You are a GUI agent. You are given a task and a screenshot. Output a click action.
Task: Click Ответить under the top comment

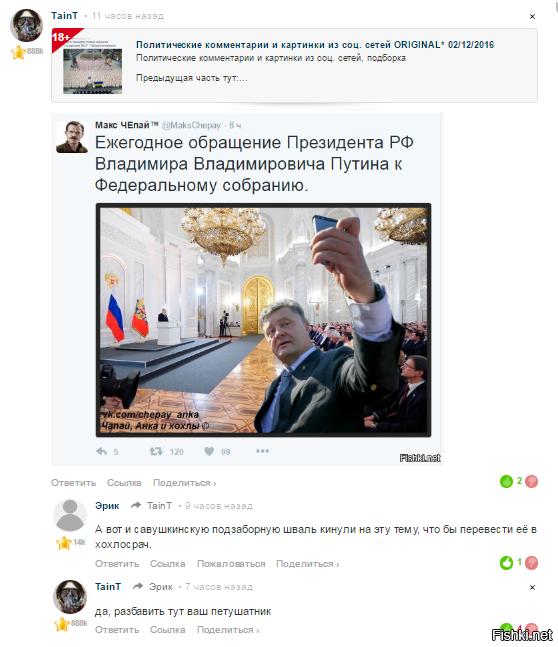pos(73,483)
